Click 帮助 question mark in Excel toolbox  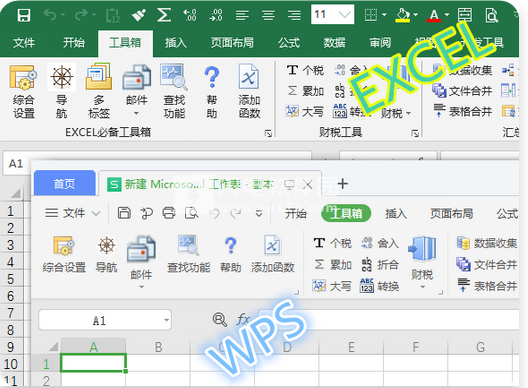(x=212, y=77)
